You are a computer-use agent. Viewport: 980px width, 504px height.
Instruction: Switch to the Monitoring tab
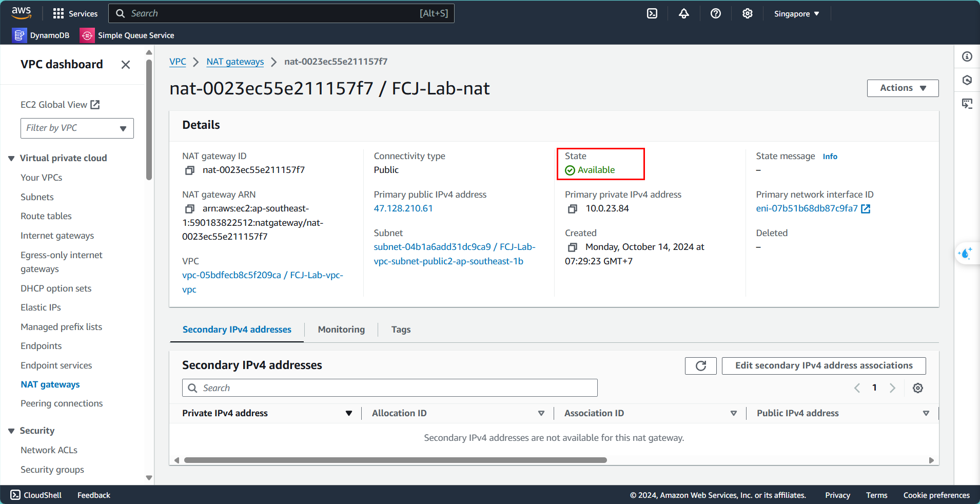[x=341, y=329]
